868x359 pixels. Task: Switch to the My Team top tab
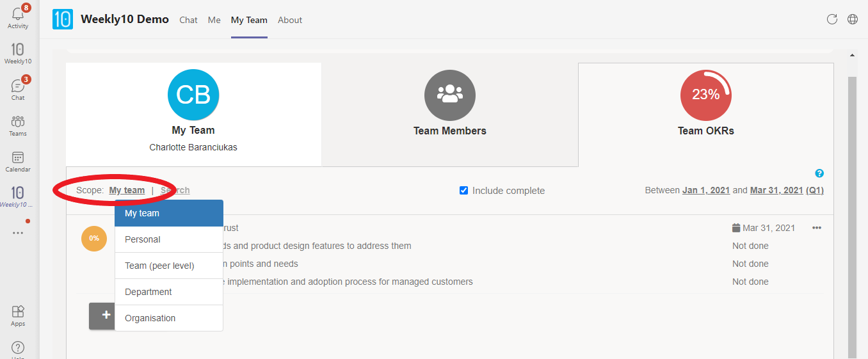click(x=249, y=20)
